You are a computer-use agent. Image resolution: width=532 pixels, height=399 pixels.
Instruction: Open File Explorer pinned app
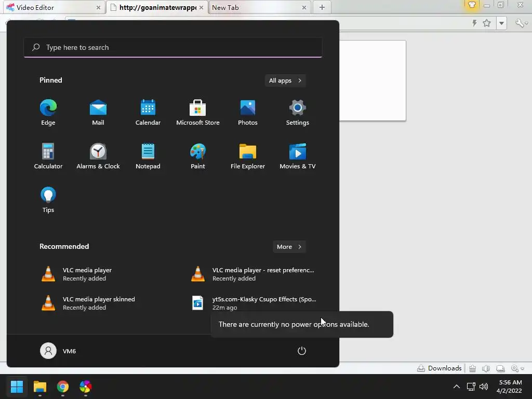click(x=248, y=156)
